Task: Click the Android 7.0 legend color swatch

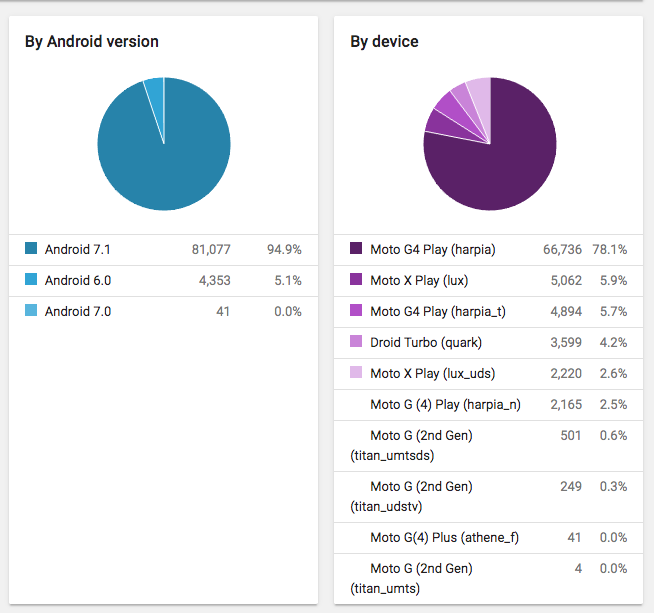Action: 31,311
